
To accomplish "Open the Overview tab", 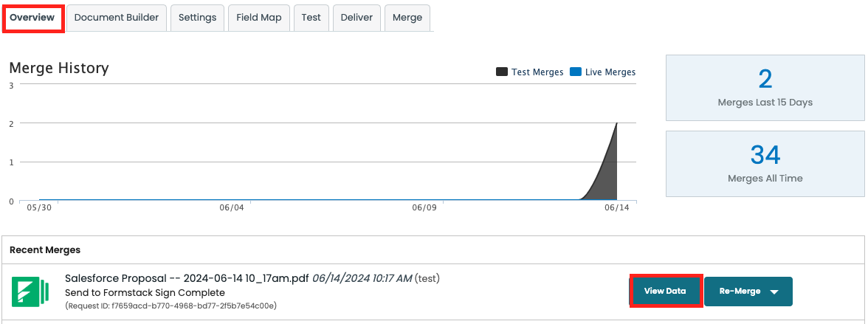I will coord(32,18).
